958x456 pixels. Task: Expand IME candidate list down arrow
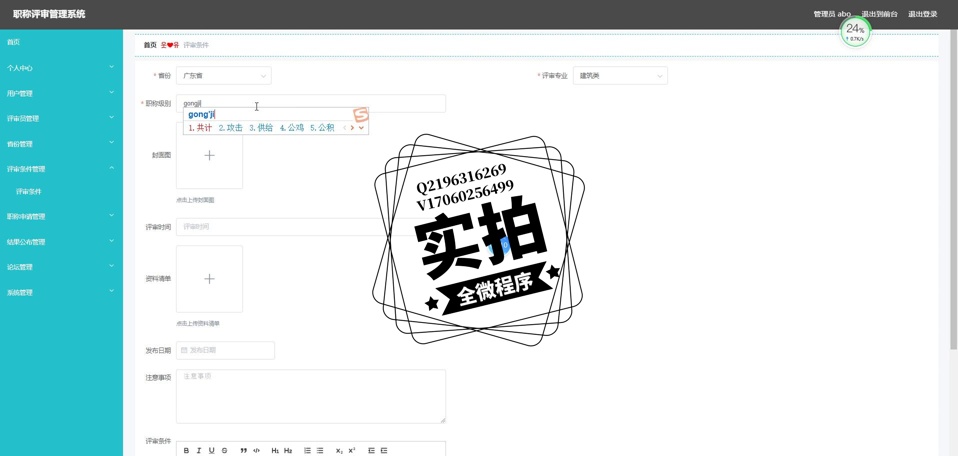[362, 128]
